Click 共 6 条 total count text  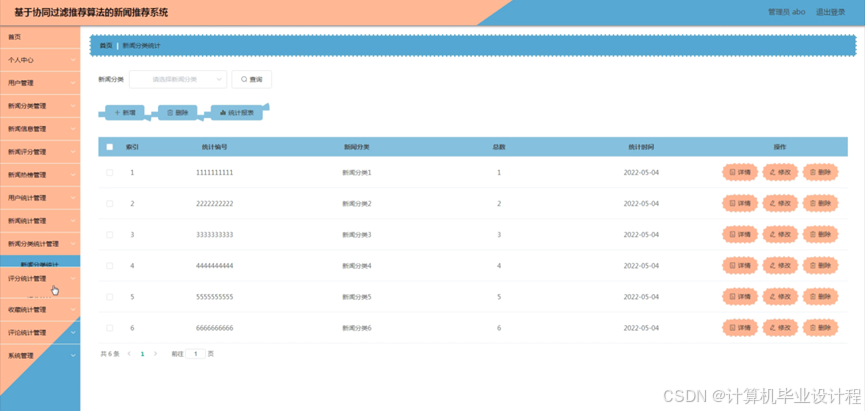coord(110,354)
